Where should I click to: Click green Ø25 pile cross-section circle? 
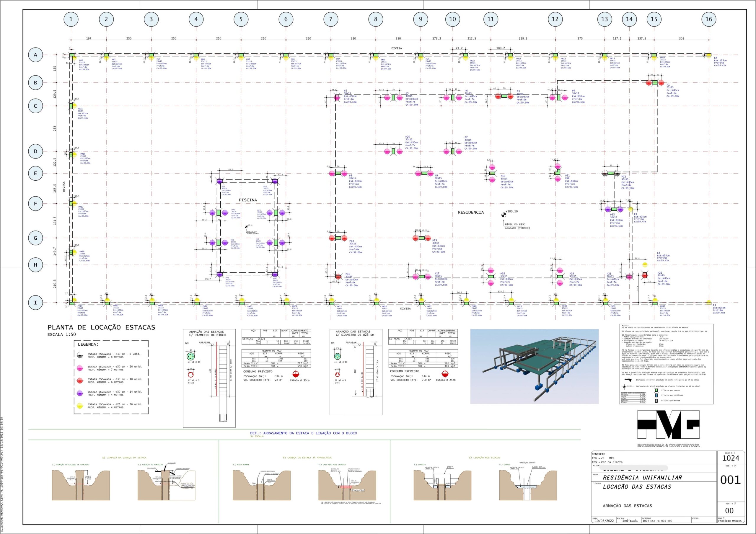point(337,357)
